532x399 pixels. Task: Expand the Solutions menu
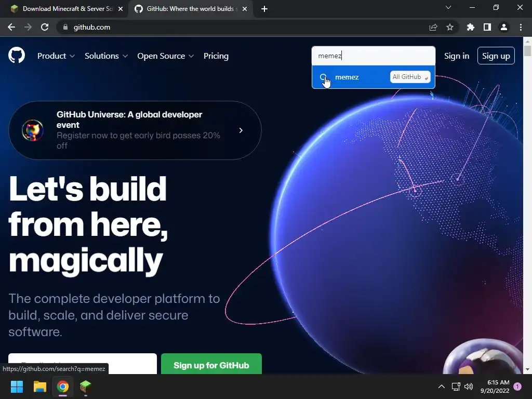106,56
